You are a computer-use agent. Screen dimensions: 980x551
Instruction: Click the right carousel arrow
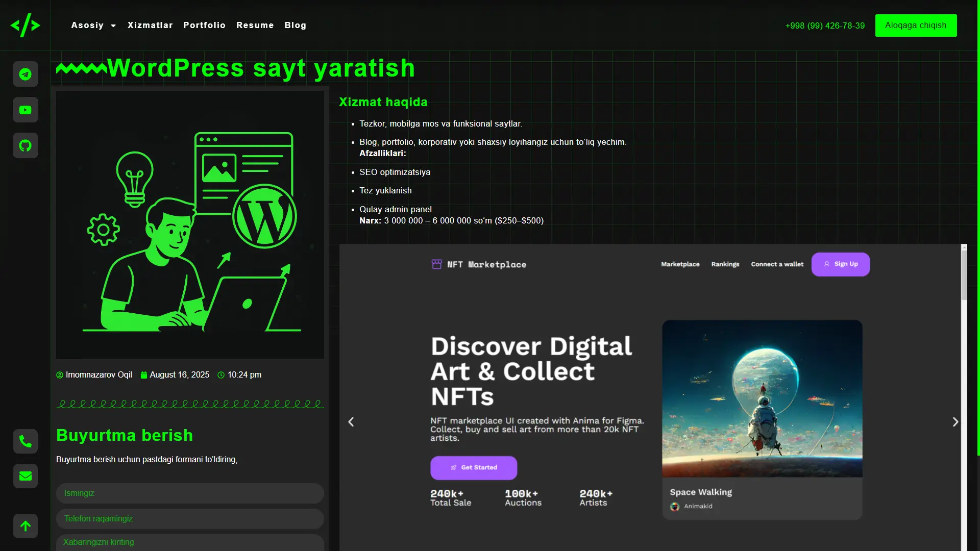point(955,422)
